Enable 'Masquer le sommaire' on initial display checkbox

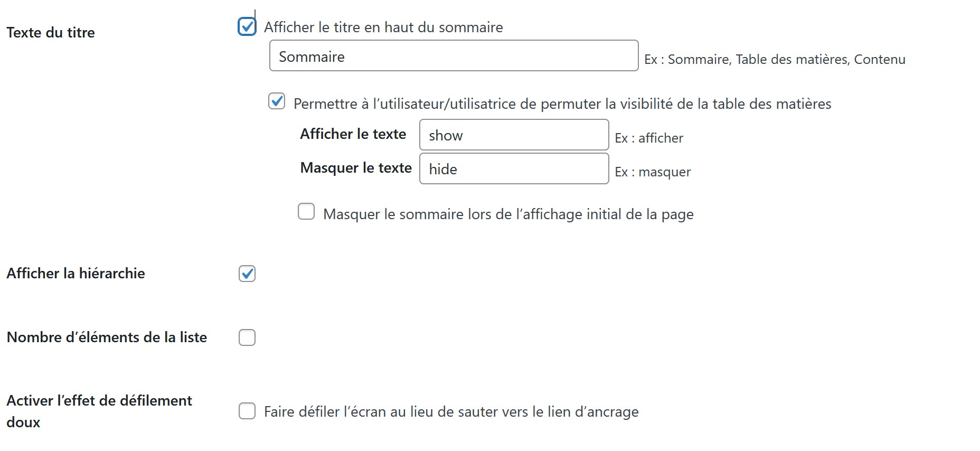coord(306,212)
